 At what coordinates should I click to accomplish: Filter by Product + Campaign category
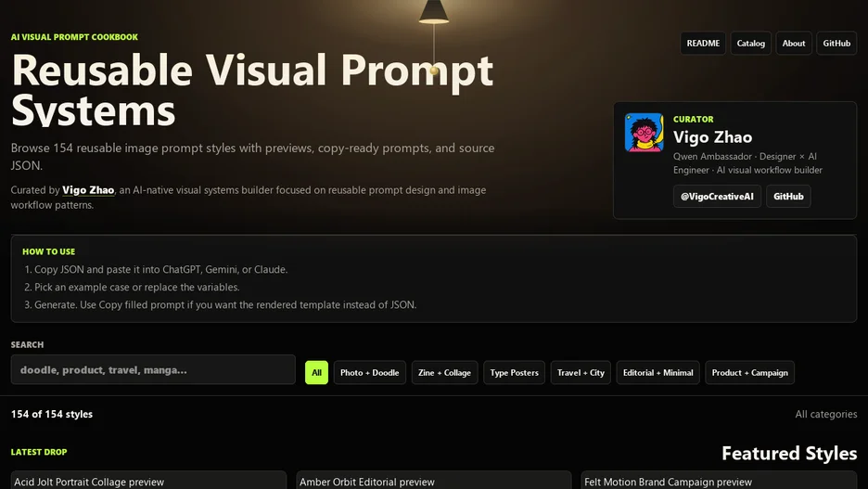(x=750, y=373)
